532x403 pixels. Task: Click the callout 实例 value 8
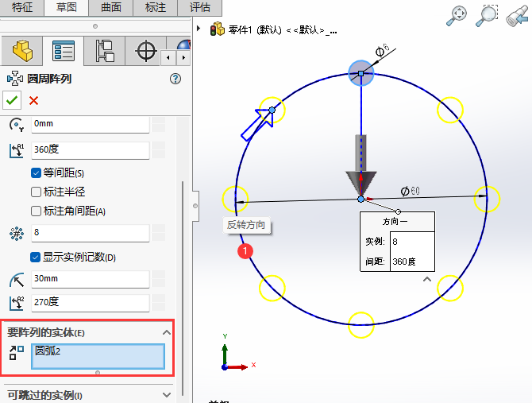click(x=412, y=242)
